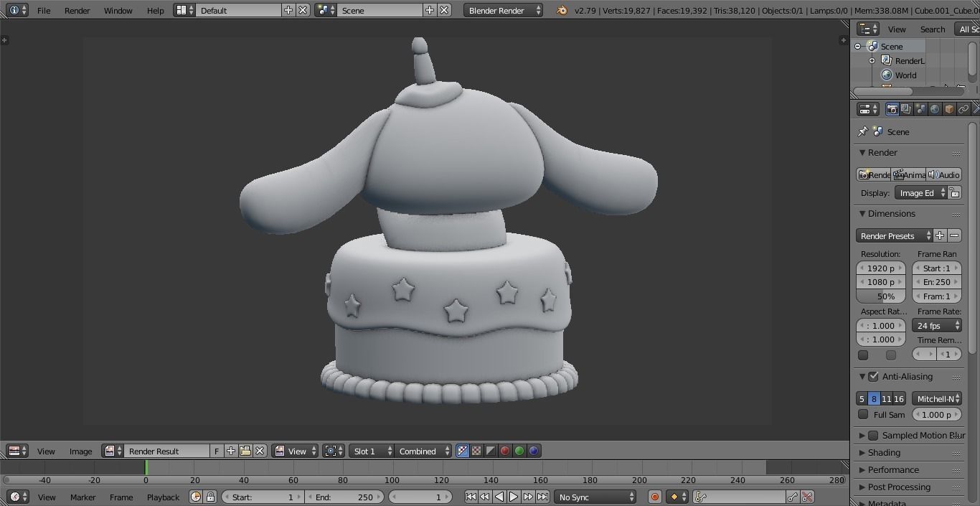Enable the Full Sample checkbox

pos(863,414)
